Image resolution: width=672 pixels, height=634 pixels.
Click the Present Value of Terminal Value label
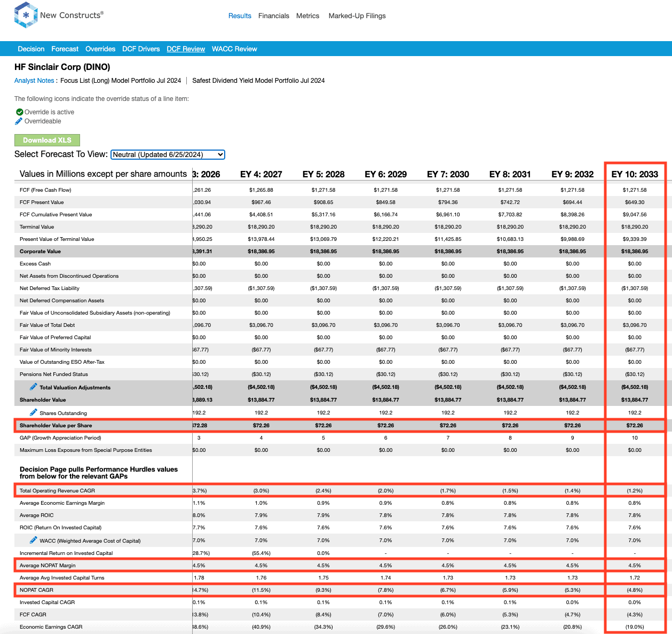point(57,239)
